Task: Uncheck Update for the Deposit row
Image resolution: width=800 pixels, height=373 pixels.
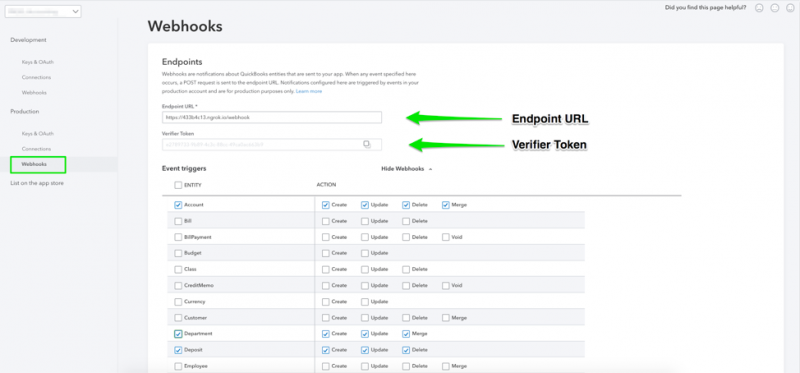Action: pyautogui.click(x=365, y=351)
